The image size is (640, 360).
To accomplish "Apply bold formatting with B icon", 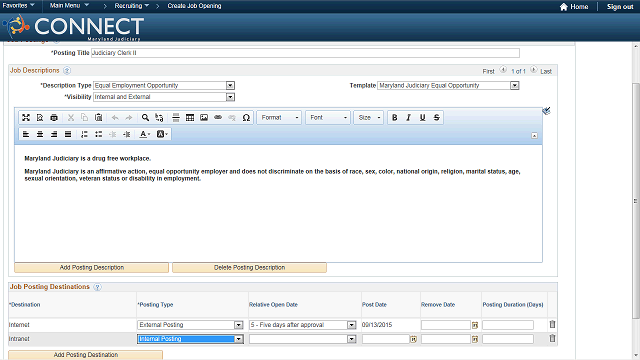I will point(395,118).
